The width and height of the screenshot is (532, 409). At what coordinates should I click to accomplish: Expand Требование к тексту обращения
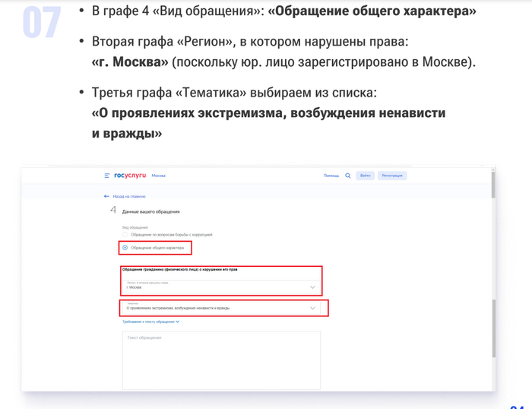tap(150, 322)
